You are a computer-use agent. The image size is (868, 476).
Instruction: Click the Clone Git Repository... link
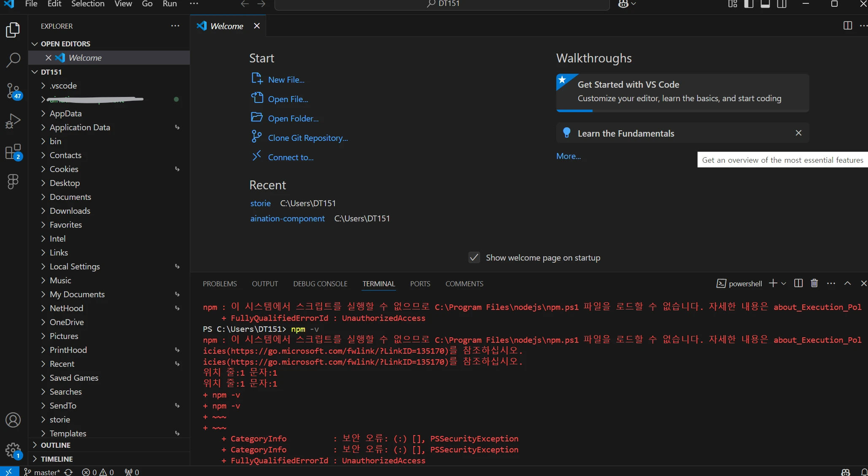[x=308, y=138]
